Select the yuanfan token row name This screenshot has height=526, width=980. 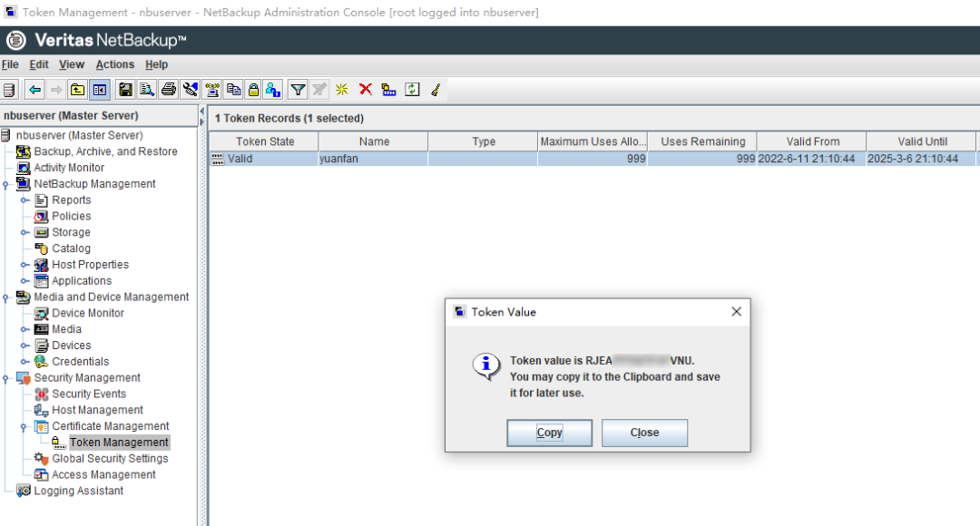click(338, 159)
